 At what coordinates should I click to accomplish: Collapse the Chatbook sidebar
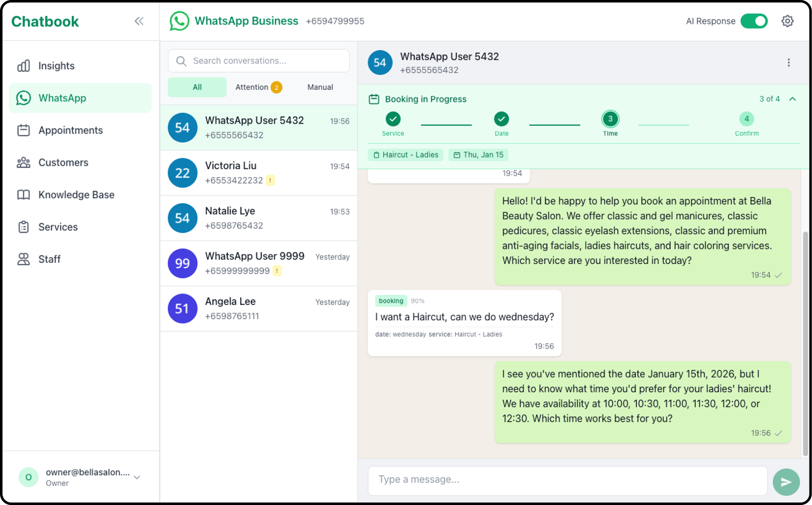[139, 21]
